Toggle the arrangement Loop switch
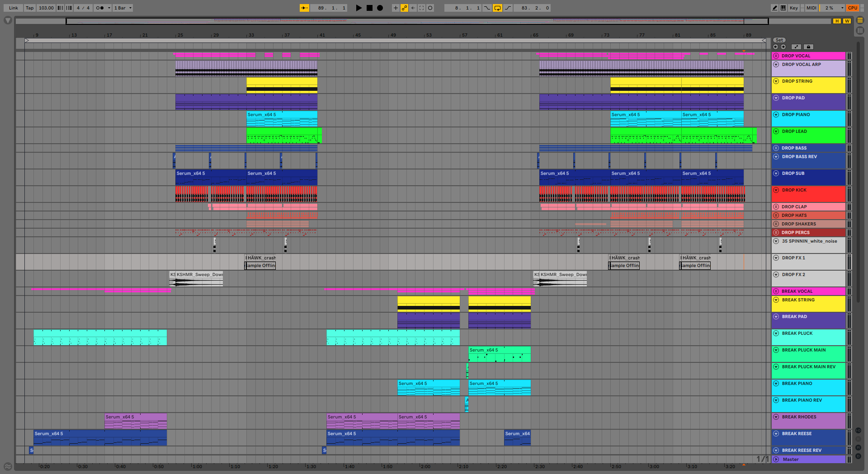This screenshot has width=868, height=474. point(497,8)
